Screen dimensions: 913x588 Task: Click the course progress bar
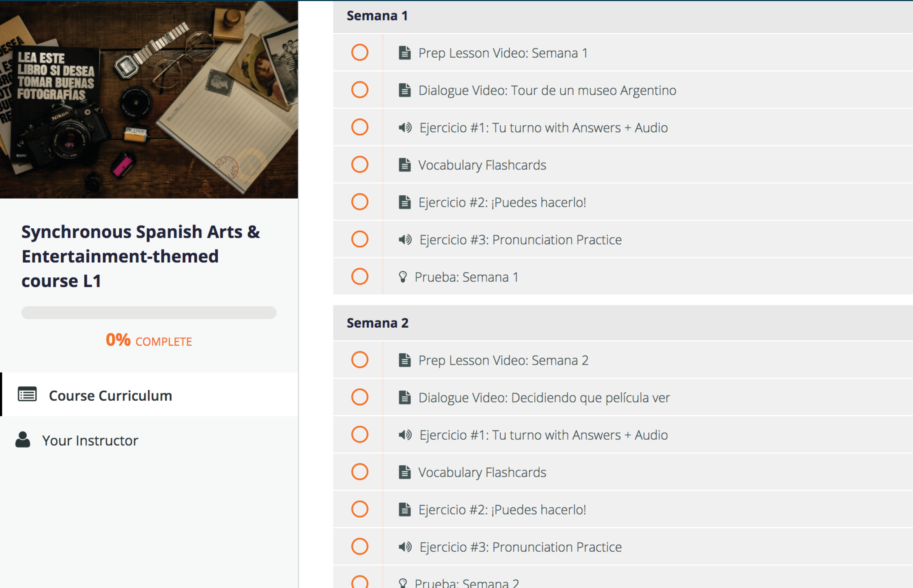coord(149,312)
